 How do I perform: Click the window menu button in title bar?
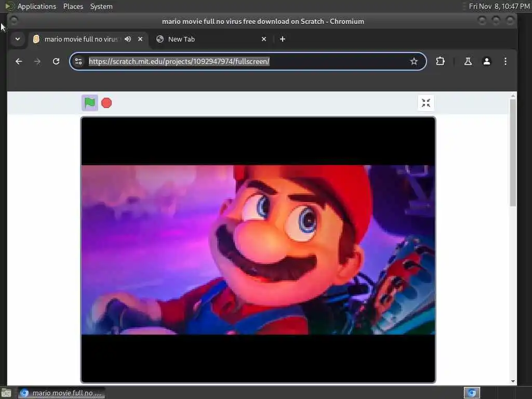coord(14,21)
